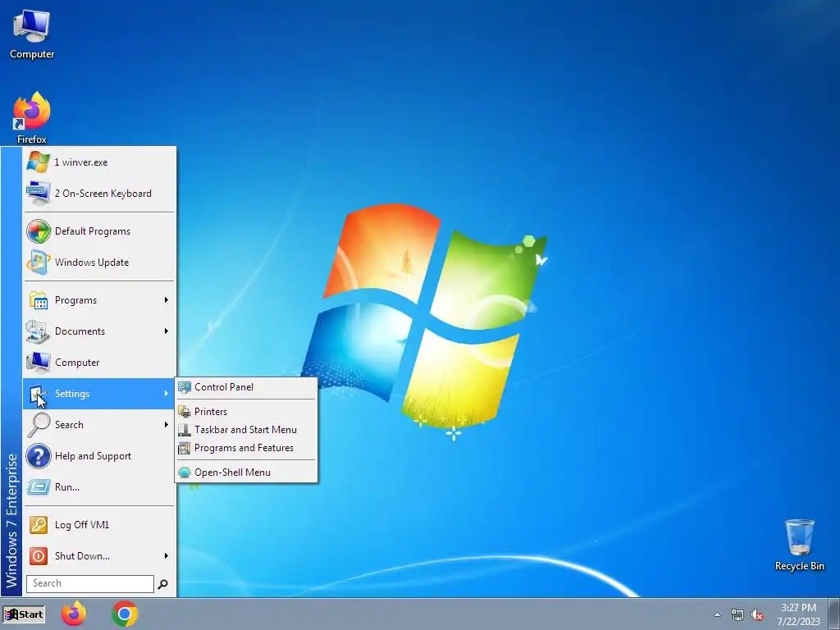Click the Settings label in Start menu

click(72, 394)
